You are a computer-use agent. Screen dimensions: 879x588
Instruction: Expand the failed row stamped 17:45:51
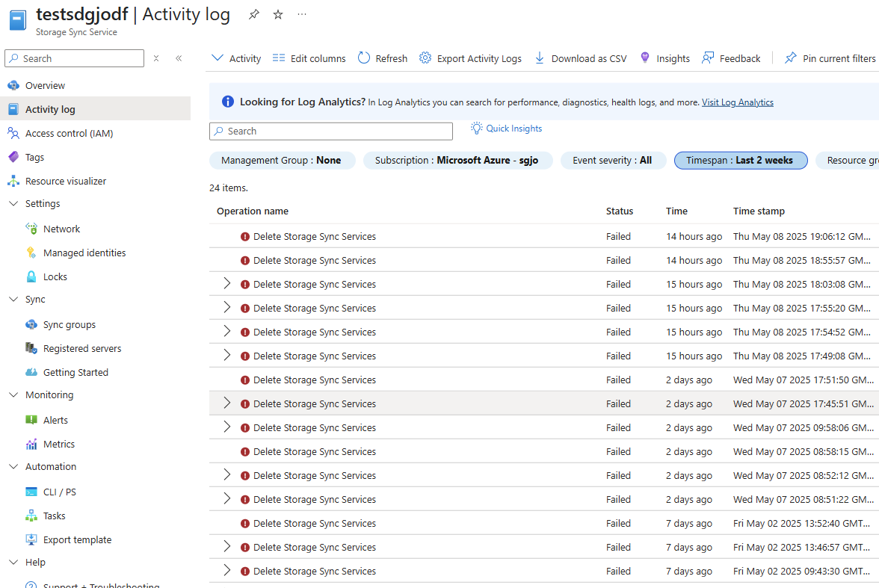[226, 403]
